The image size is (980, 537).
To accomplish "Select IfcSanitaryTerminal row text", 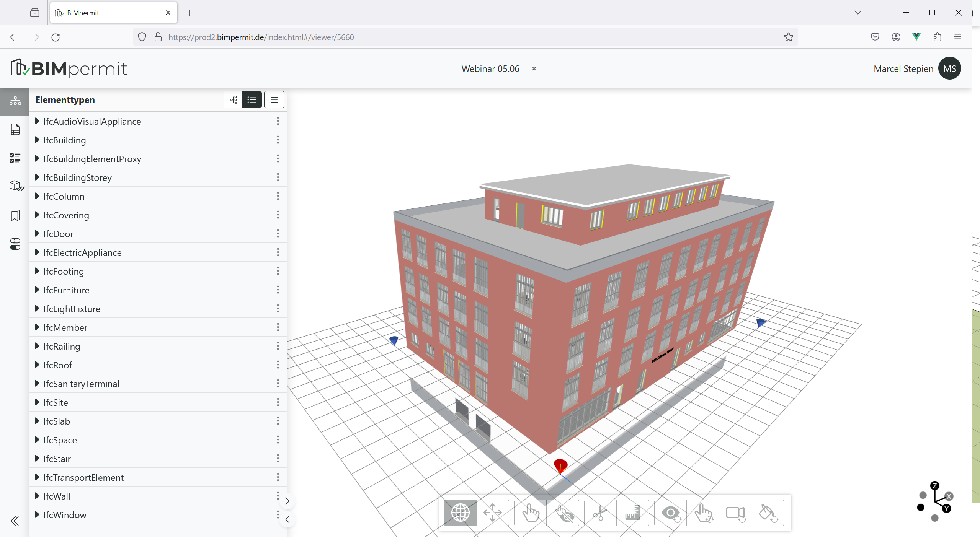I will 81,384.
